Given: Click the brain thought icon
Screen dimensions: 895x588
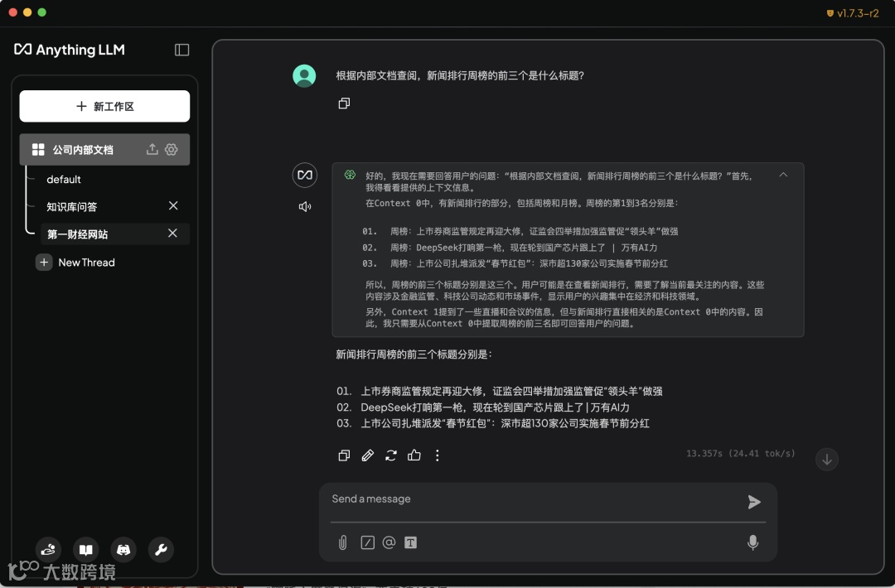Looking at the screenshot, I should [x=350, y=175].
